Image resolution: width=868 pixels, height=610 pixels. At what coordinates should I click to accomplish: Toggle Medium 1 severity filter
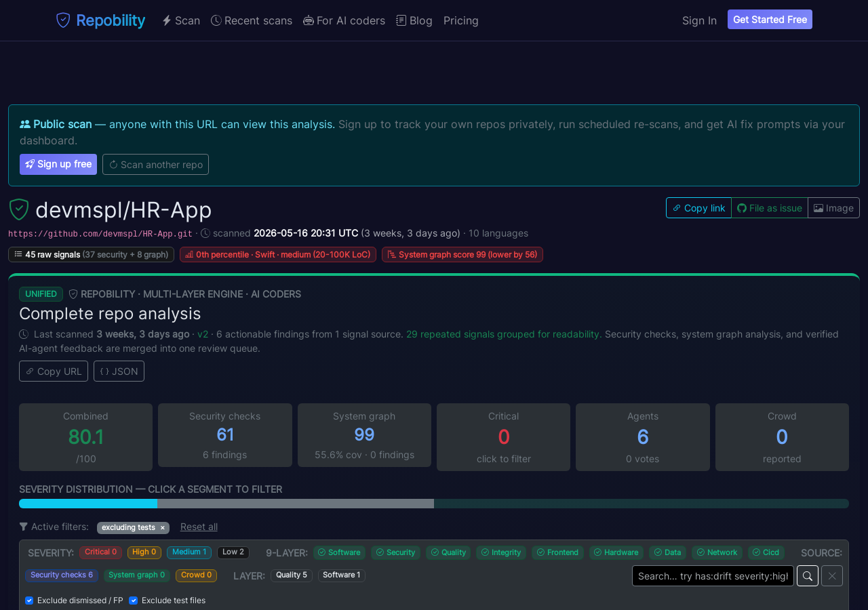coord(189,552)
